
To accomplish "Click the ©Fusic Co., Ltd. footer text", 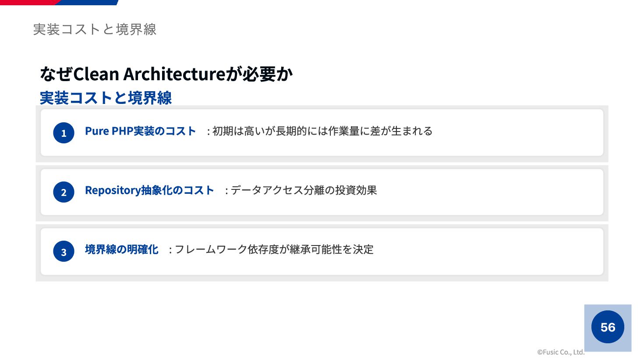I will point(561,352).
